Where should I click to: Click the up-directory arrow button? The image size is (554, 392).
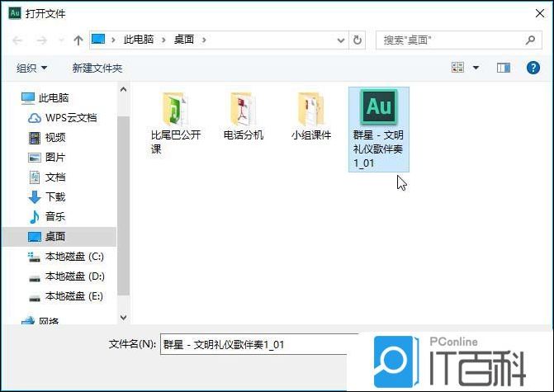tap(78, 40)
